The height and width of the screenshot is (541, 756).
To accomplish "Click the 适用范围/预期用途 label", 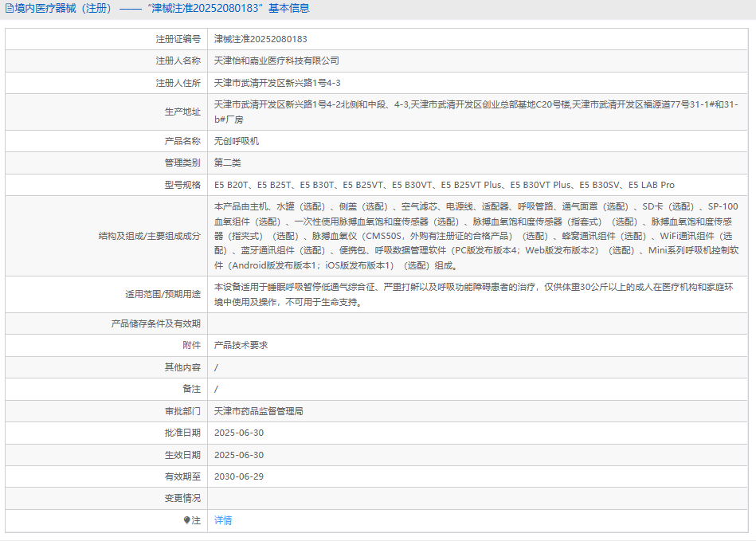I will click(163, 294).
